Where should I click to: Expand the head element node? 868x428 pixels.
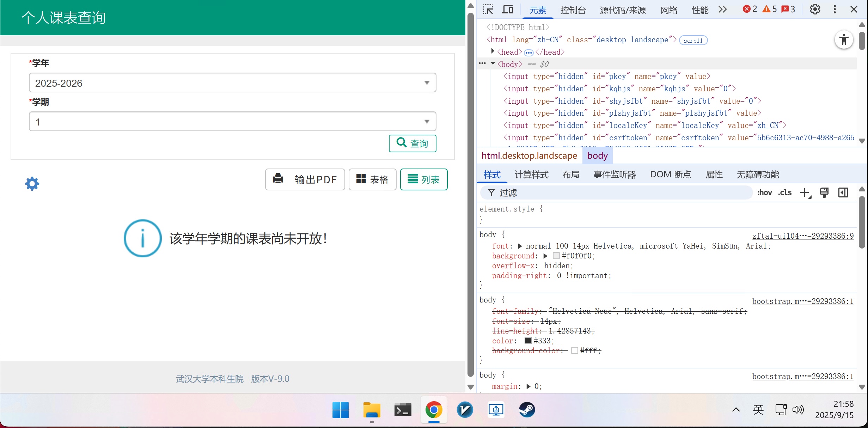[x=493, y=51]
